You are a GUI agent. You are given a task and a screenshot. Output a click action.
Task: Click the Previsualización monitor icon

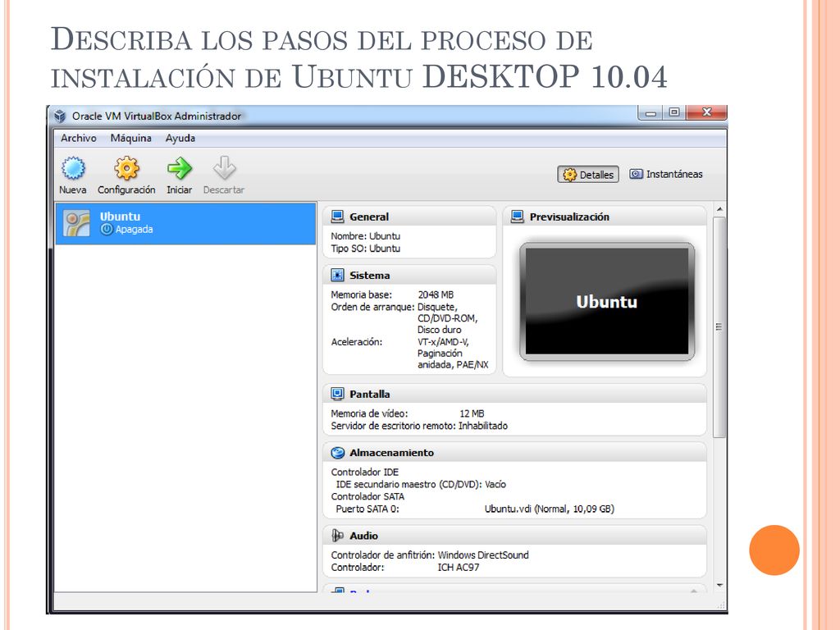[x=517, y=217]
